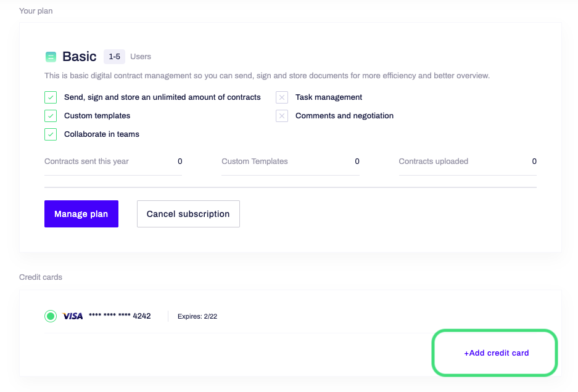
Task: Open Manage plan
Action: [x=81, y=214]
